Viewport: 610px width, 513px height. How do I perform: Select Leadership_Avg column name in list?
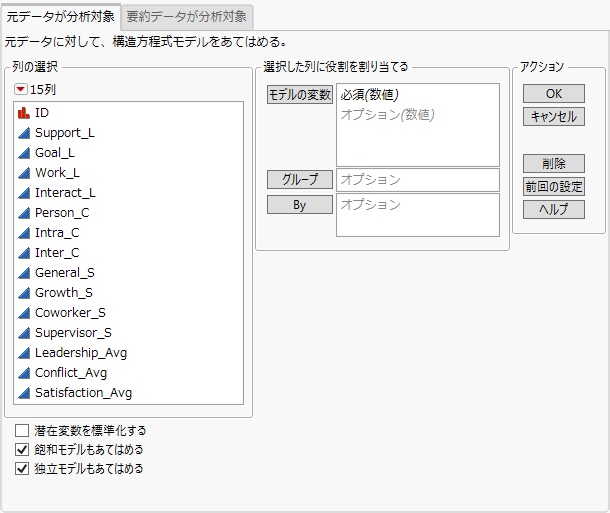point(81,353)
